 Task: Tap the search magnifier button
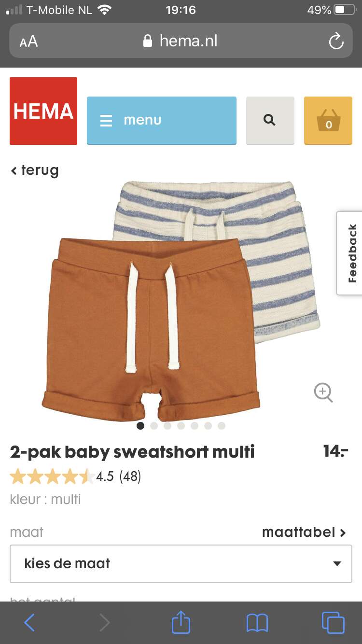pyautogui.click(x=270, y=120)
